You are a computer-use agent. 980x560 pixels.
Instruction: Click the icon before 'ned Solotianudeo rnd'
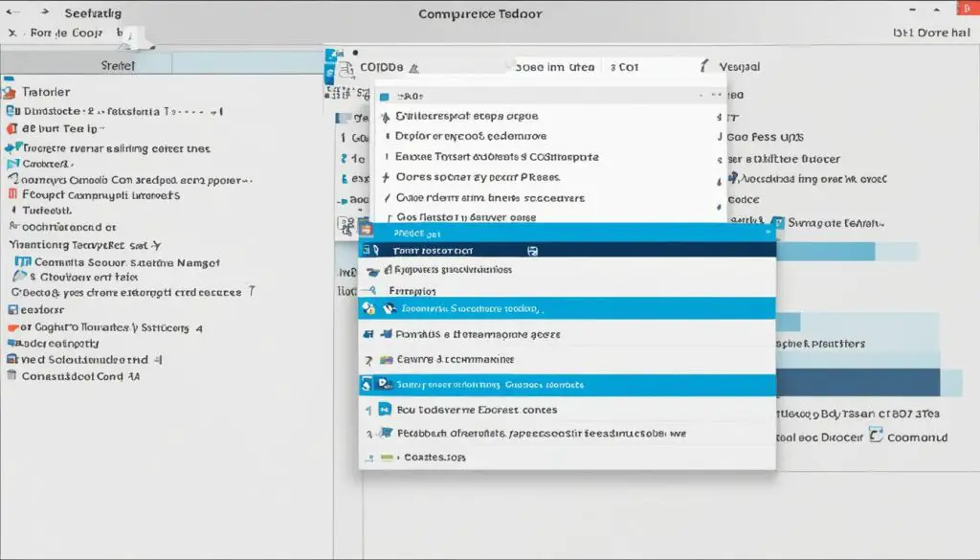11,359
